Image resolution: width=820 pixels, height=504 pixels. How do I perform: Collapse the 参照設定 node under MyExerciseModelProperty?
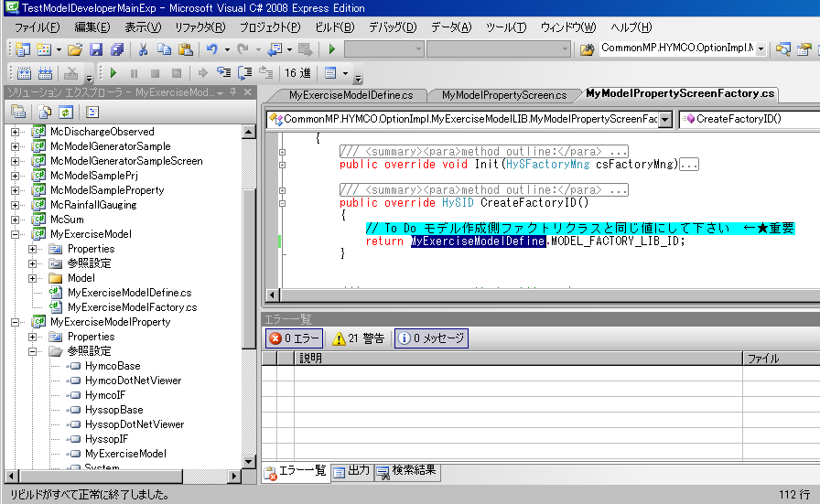coord(32,351)
